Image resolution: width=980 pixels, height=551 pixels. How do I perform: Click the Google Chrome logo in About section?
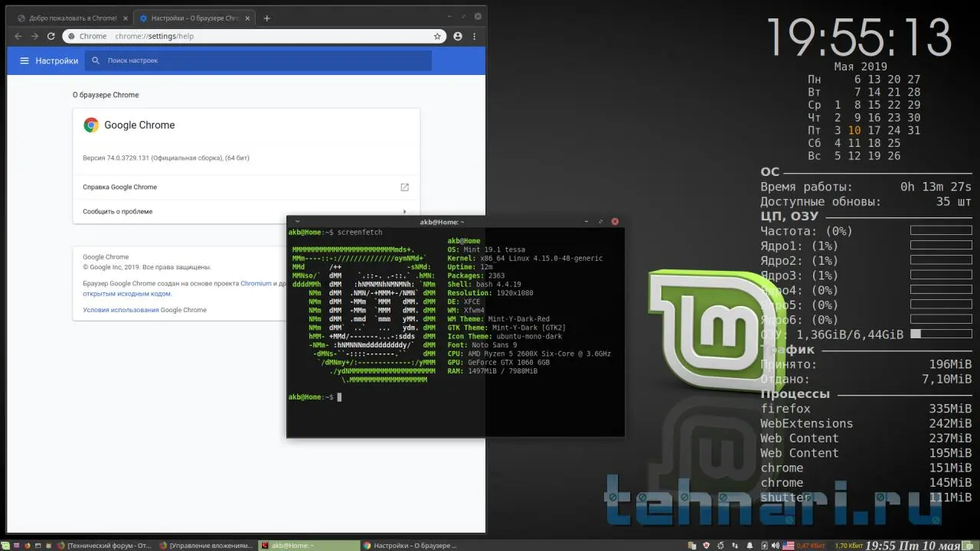point(91,125)
